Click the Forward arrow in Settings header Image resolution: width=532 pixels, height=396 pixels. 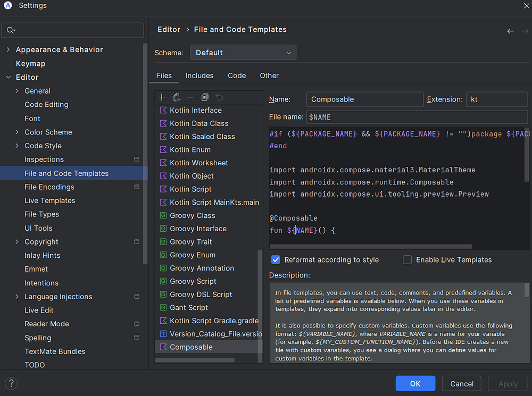pos(525,31)
